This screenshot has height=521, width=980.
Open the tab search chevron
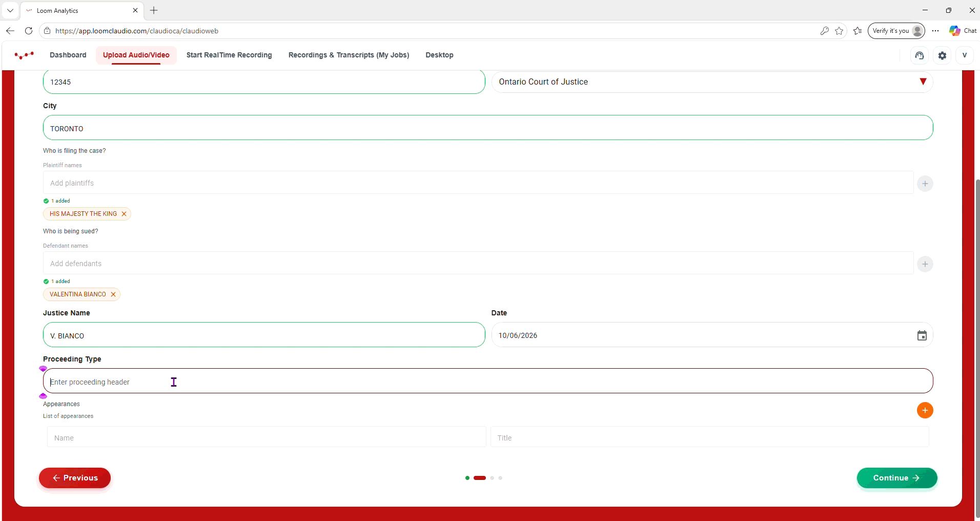pyautogui.click(x=10, y=10)
